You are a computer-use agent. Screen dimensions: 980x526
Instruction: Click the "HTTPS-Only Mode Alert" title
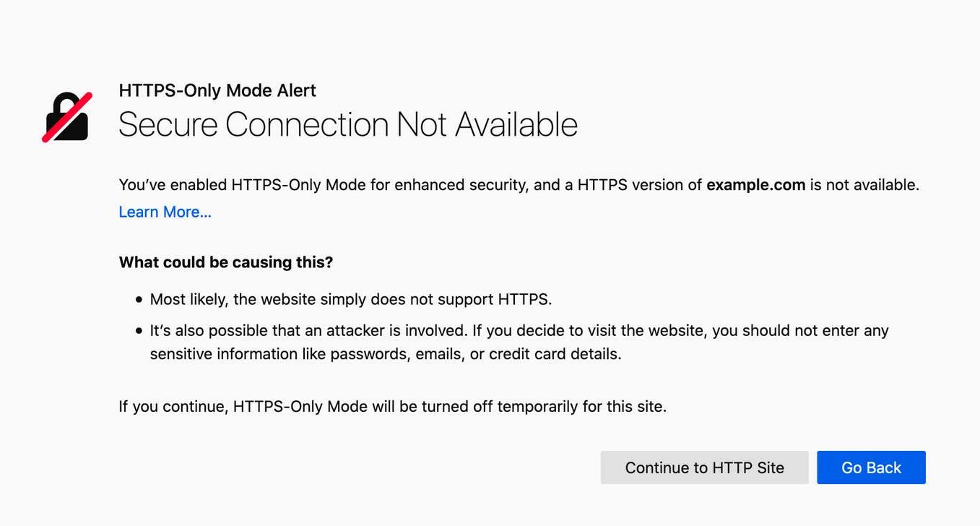point(217,90)
